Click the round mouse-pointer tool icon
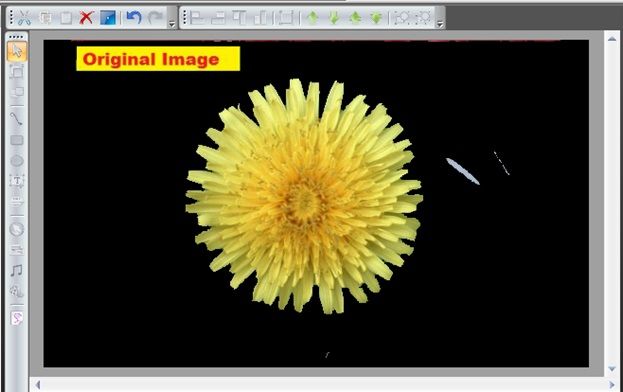Image resolution: width=623 pixels, height=392 pixels. pyautogui.click(x=17, y=229)
